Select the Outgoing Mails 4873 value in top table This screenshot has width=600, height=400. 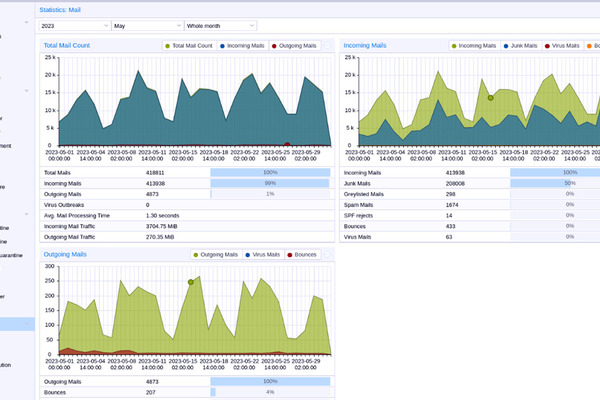[152, 194]
